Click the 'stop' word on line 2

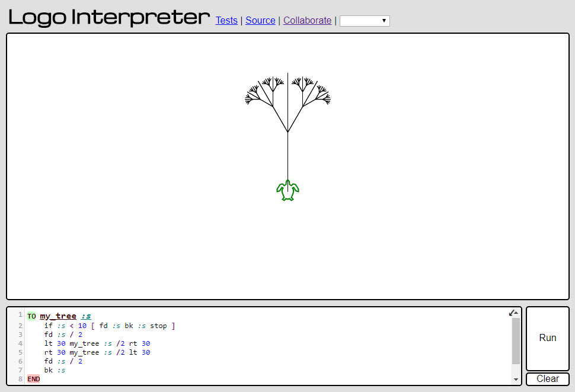158,326
